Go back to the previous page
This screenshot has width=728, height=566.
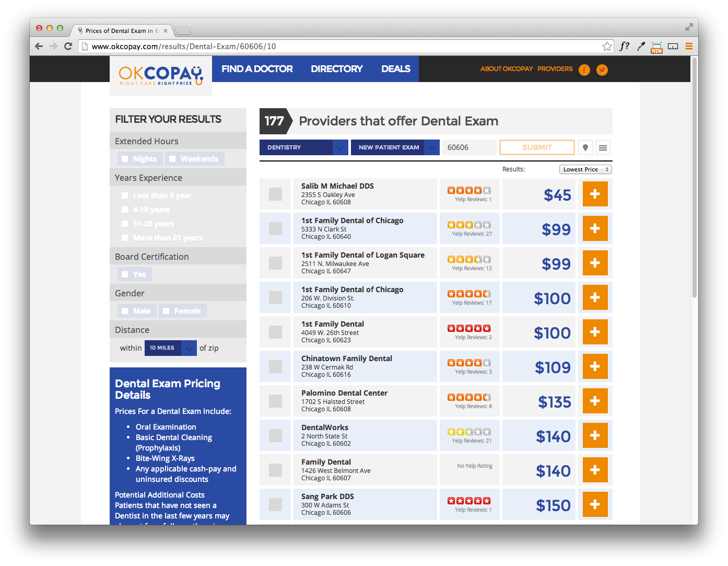pyautogui.click(x=39, y=46)
